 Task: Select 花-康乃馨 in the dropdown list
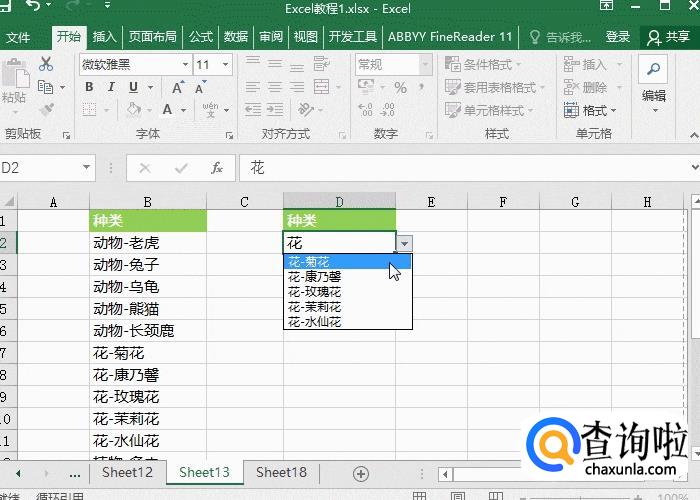click(x=347, y=277)
